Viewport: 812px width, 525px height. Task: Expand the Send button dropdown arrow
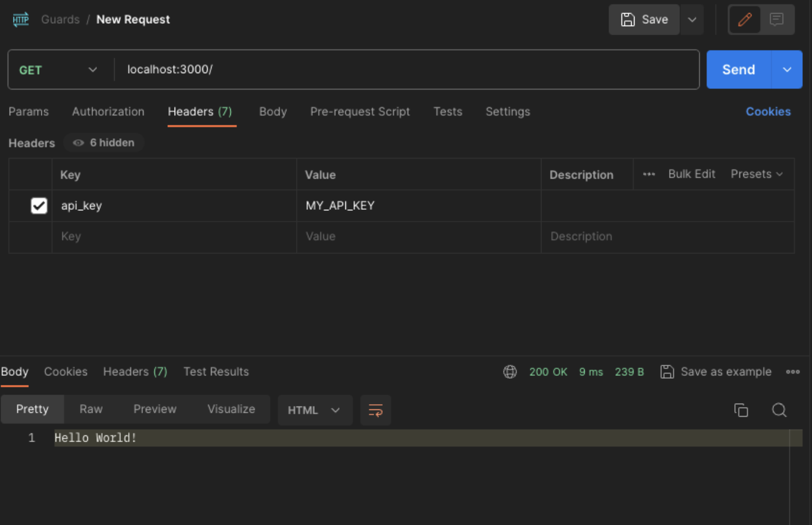[x=787, y=69]
